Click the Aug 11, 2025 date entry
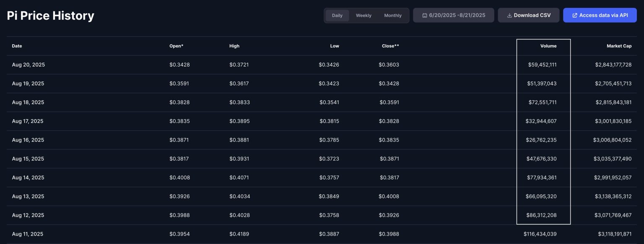This screenshot has width=644, height=244. (x=28, y=234)
